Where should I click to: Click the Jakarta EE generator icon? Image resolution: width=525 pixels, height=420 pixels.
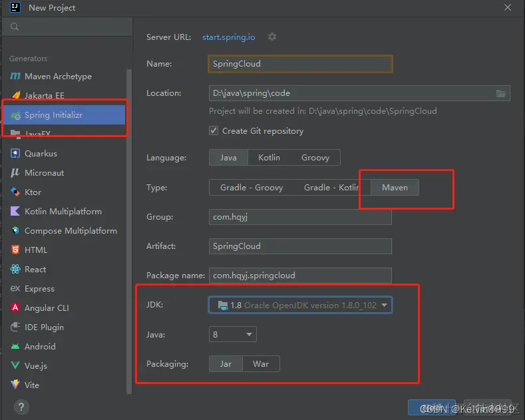click(16, 95)
